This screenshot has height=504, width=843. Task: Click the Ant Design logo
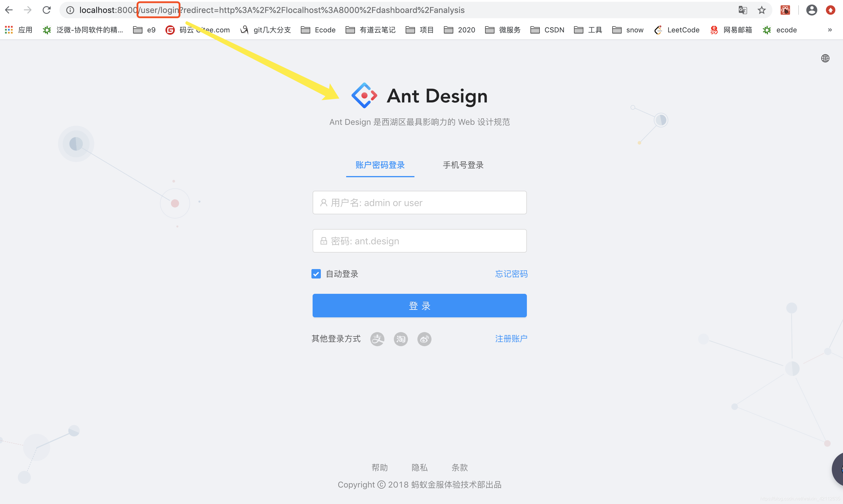364,95
